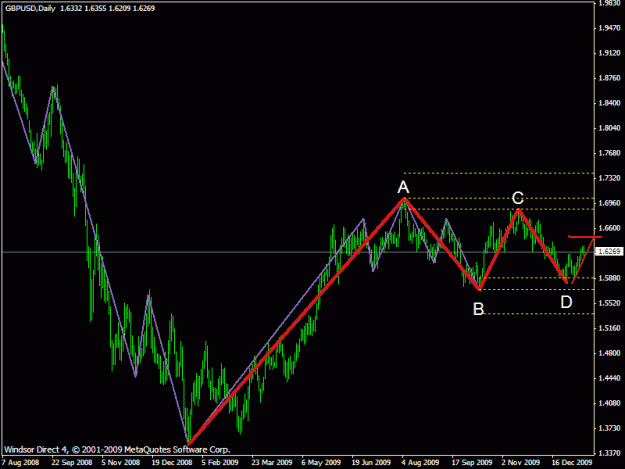Select the current price tag 1.6269

[x=609, y=251]
